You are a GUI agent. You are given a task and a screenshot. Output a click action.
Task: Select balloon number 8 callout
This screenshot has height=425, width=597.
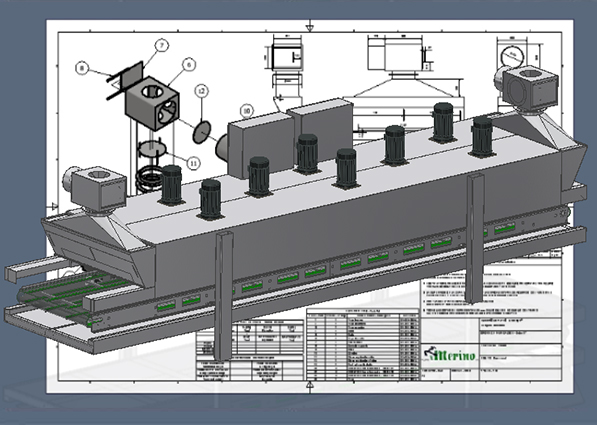[x=82, y=68]
